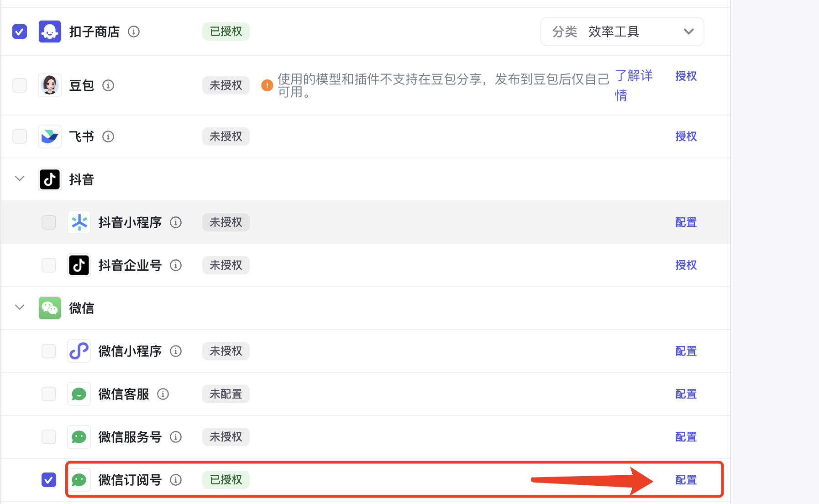Click the 未授权 badge of 微信服务号
This screenshot has width=819, height=504.
click(x=226, y=437)
